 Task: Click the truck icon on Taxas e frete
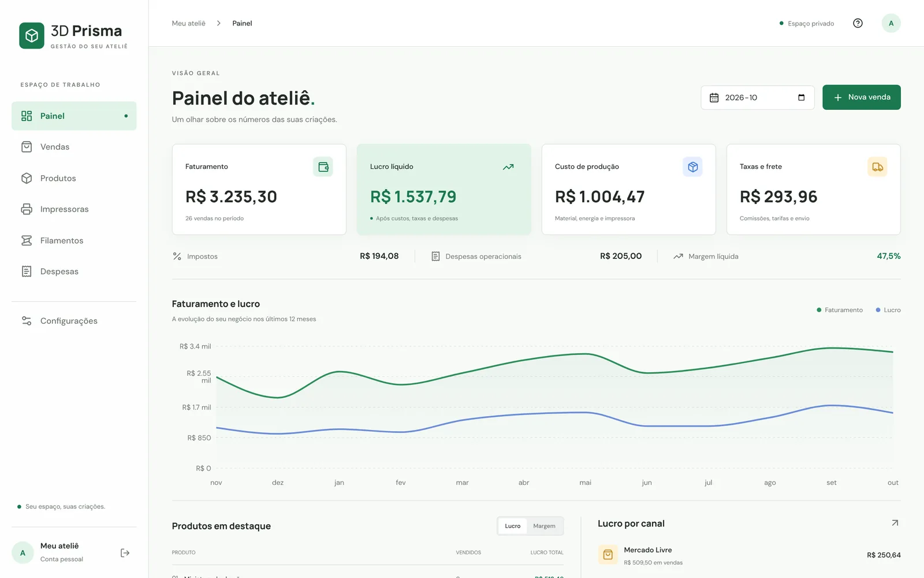[878, 167]
